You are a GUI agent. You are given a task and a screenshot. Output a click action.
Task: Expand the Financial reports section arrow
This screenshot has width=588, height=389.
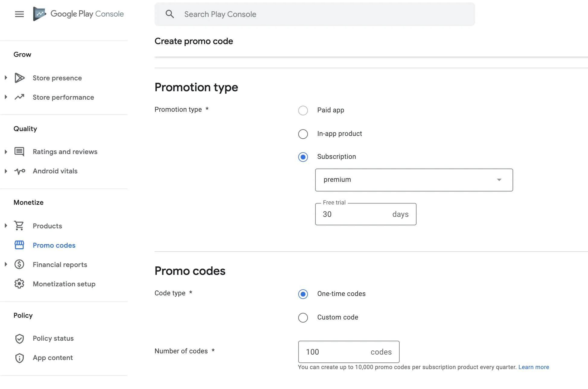tap(6, 265)
